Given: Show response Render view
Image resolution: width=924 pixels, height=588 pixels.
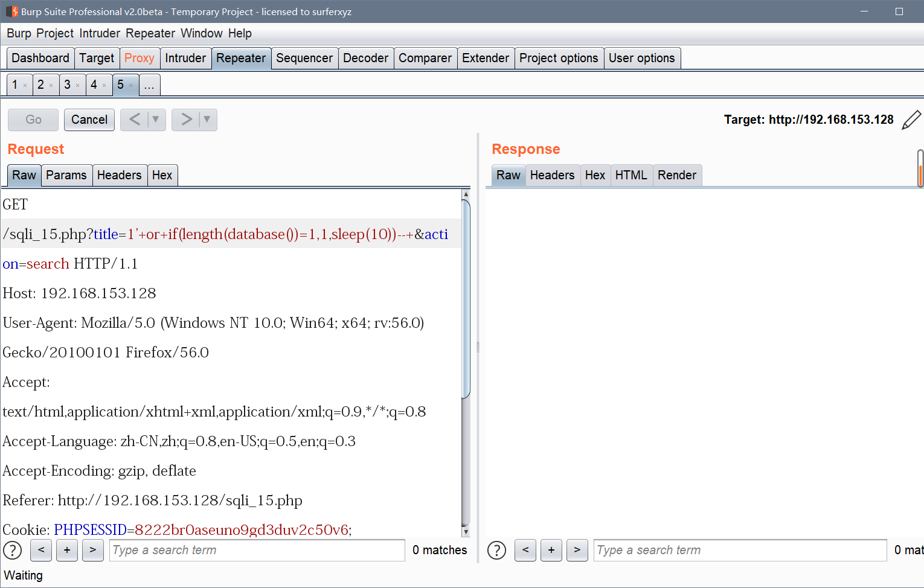Looking at the screenshot, I should (x=677, y=175).
